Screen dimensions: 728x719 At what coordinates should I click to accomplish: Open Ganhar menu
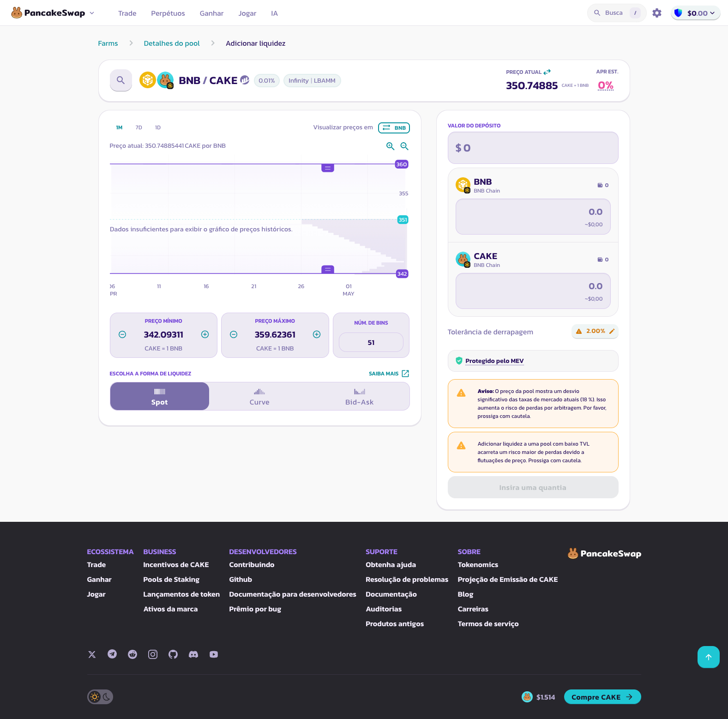pos(211,13)
